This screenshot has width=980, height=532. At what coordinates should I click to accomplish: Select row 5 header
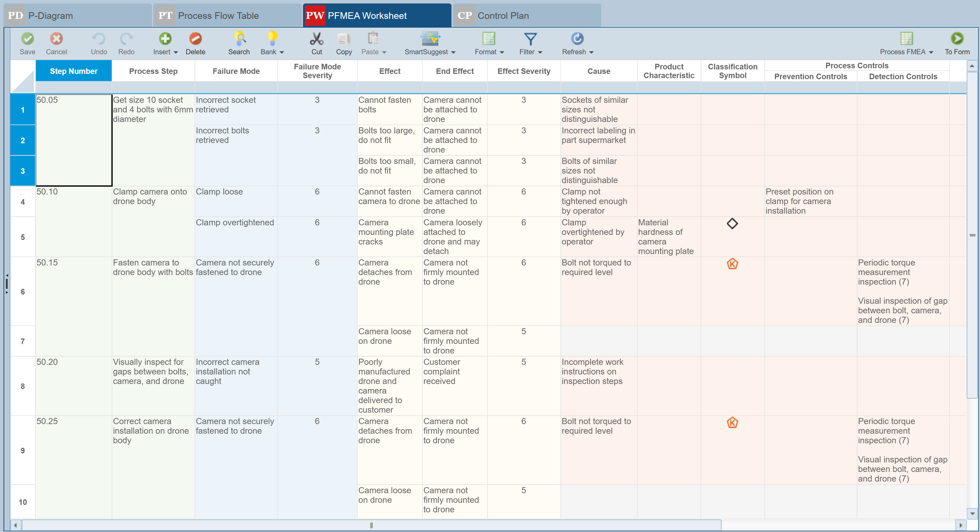click(x=23, y=237)
